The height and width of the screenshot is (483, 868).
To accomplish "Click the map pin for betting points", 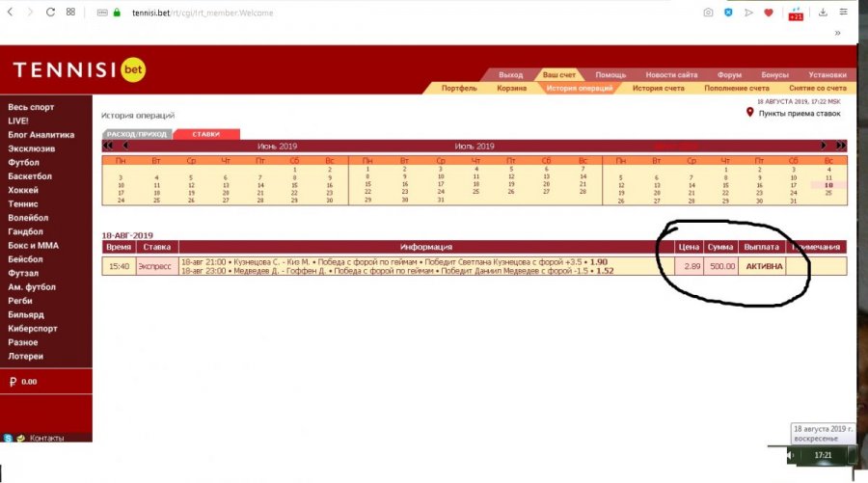I will tap(750, 114).
